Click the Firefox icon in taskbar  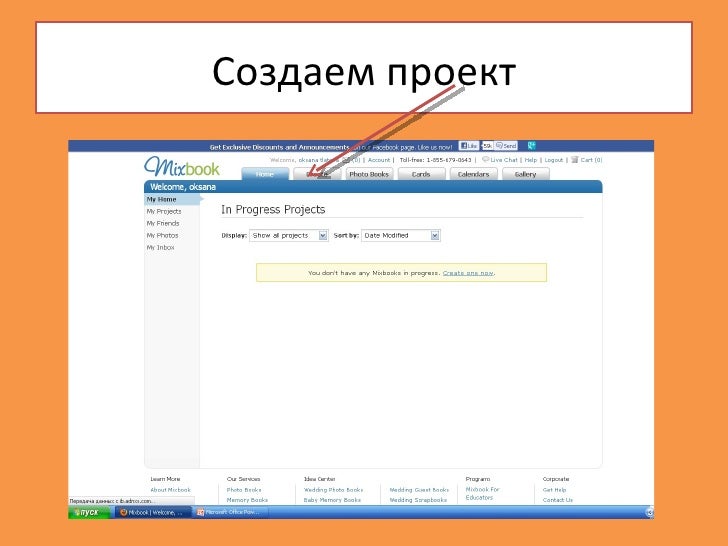(124, 512)
